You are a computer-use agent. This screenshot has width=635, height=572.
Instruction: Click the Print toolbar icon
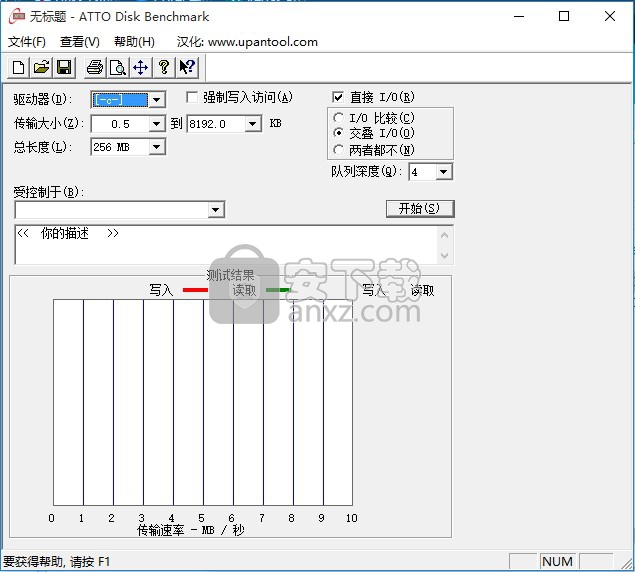coord(95,67)
